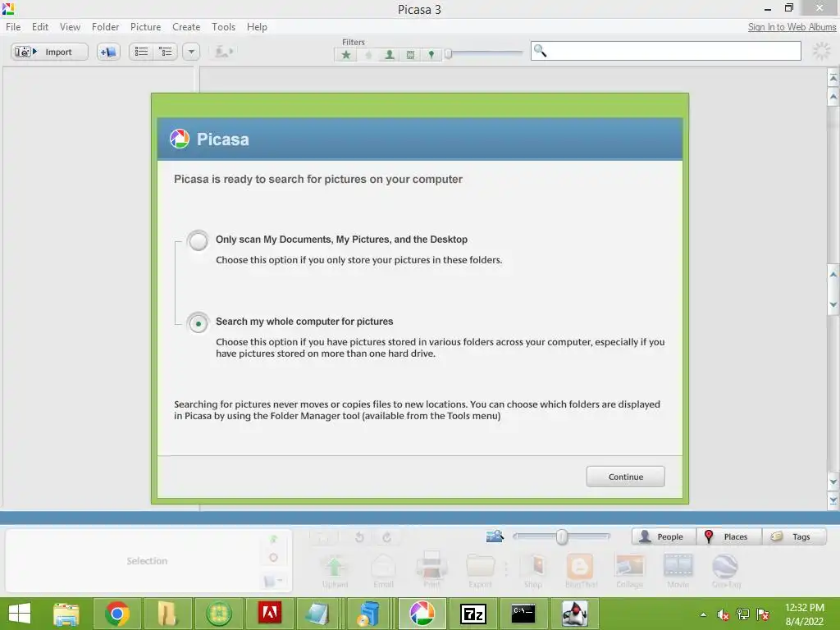Screen dimensions: 840x630
Task: Filter by starred photos
Action: (346, 55)
